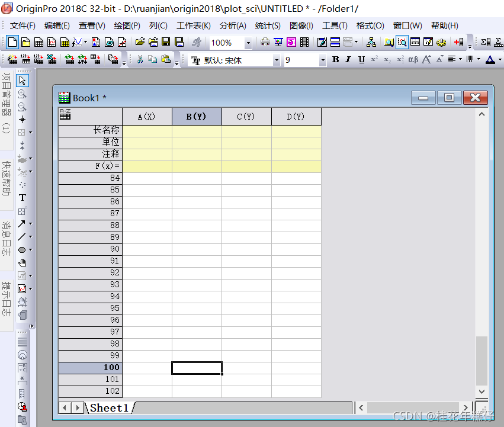Click the vertical scrollbar down arrow

click(x=481, y=391)
